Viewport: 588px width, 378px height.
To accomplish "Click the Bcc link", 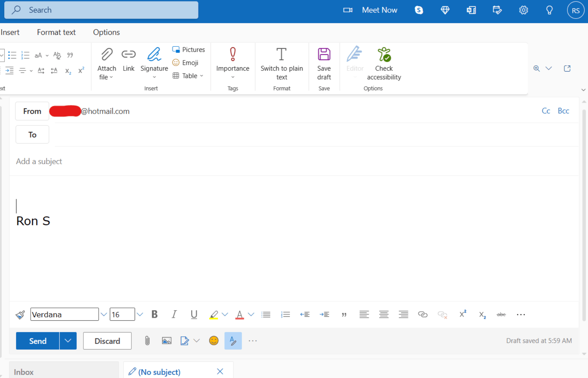I will (x=563, y=111).
